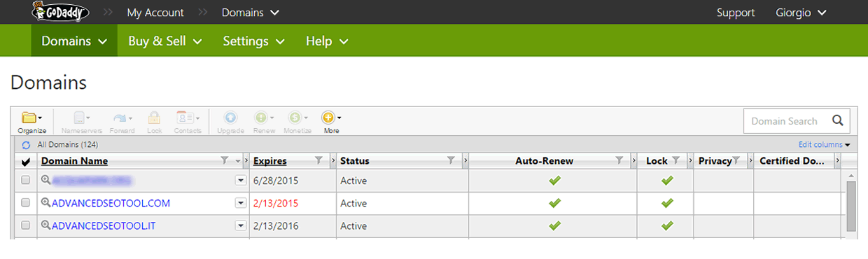This screenshot has width=868, height=259.
Task: Click the expand arrow after the Expires column
Action: click(x=332, y=161)
